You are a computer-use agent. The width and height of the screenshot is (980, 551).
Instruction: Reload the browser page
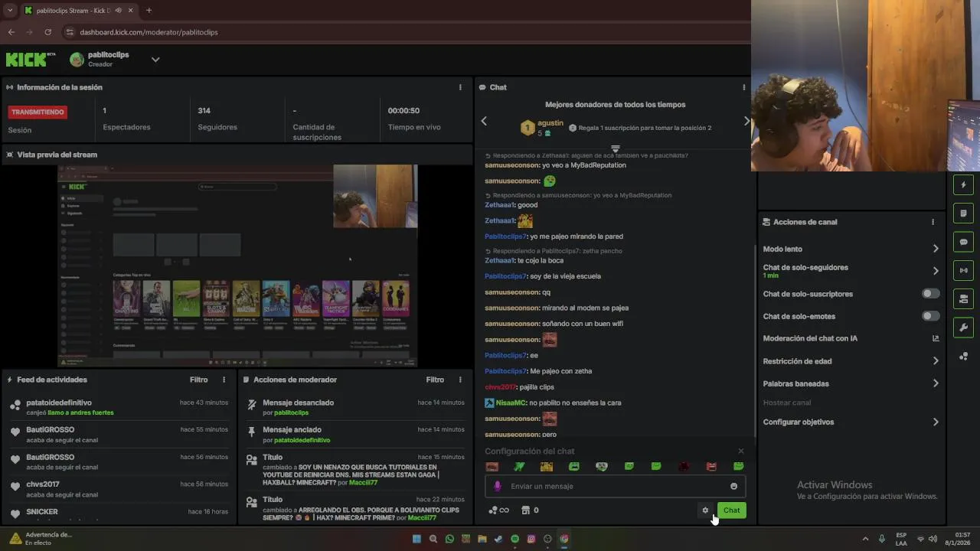click(x=47, y=32)
